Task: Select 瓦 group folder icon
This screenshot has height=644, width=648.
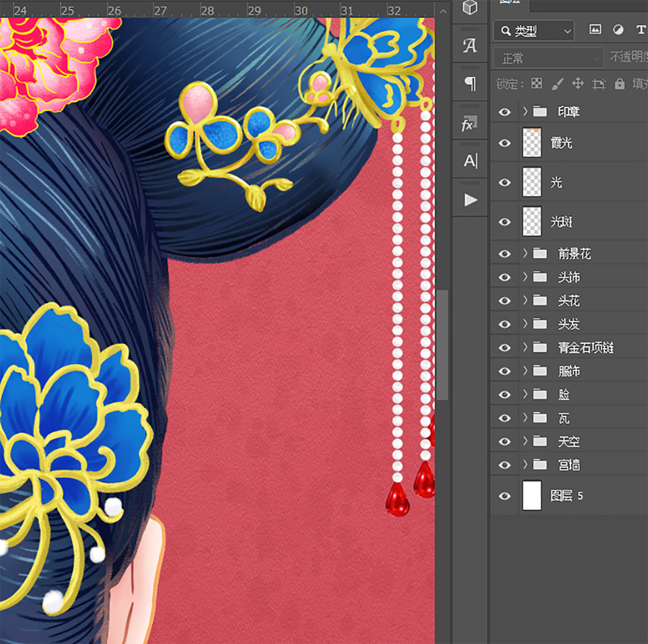Action: pyautogui.click(x=540, y=418)
